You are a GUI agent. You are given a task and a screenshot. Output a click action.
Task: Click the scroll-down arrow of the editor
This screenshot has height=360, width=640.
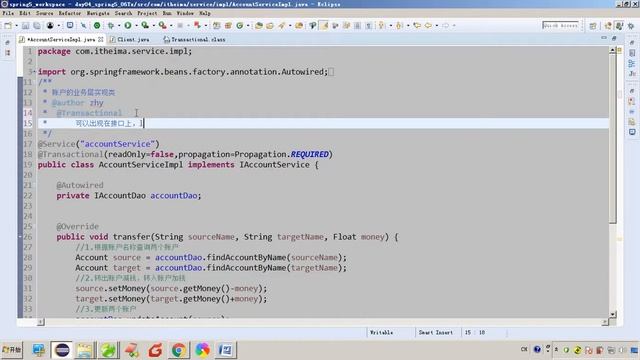613,314
